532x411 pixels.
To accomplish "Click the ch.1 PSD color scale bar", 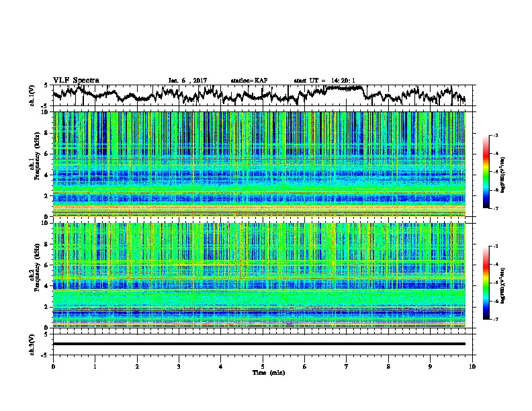I will [486, 172].
